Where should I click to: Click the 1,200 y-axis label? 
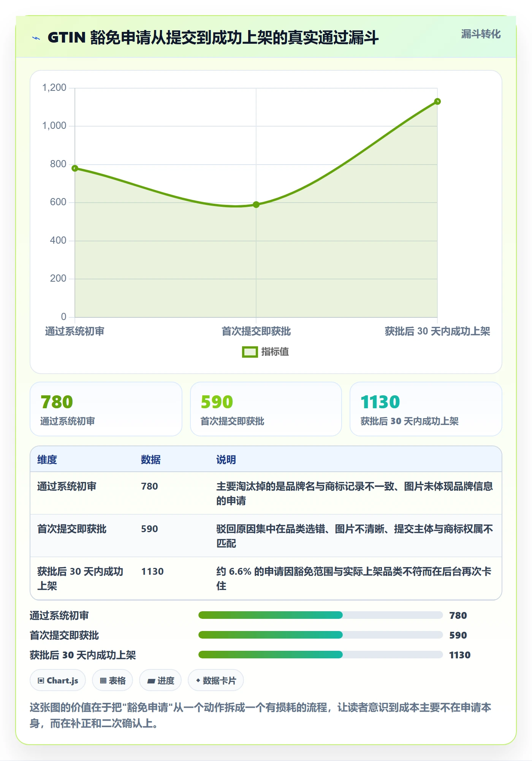click(54, 88)
